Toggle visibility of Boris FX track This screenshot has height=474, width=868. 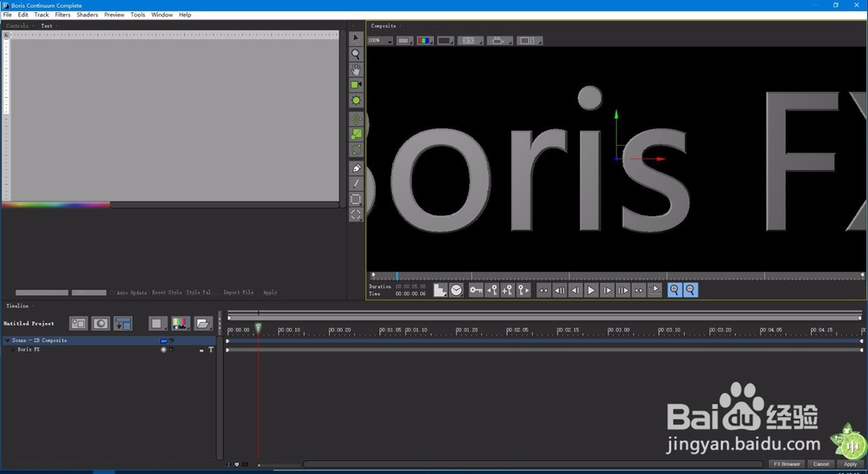[172, 349]
